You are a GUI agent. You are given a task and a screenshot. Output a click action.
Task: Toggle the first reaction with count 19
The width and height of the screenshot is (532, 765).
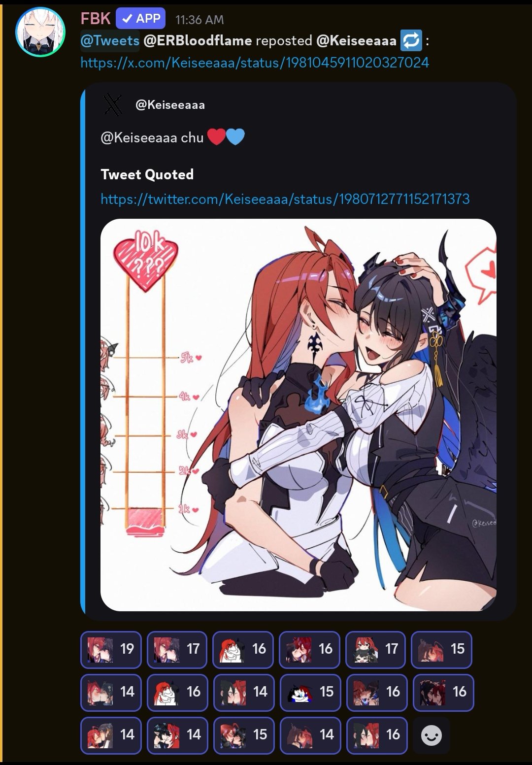[111, 649]
